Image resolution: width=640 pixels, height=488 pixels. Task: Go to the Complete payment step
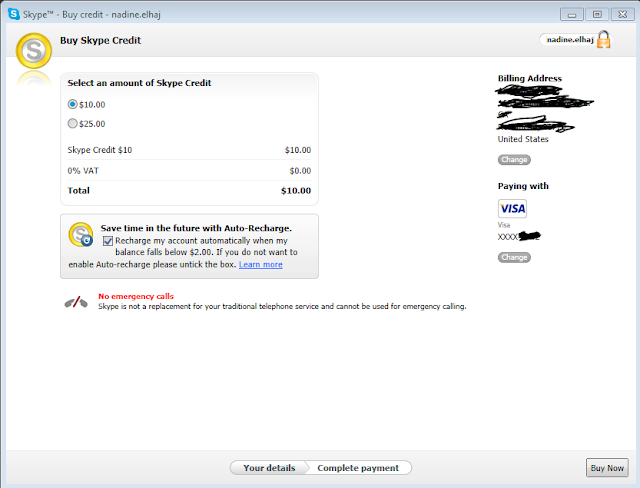(358, 468)
